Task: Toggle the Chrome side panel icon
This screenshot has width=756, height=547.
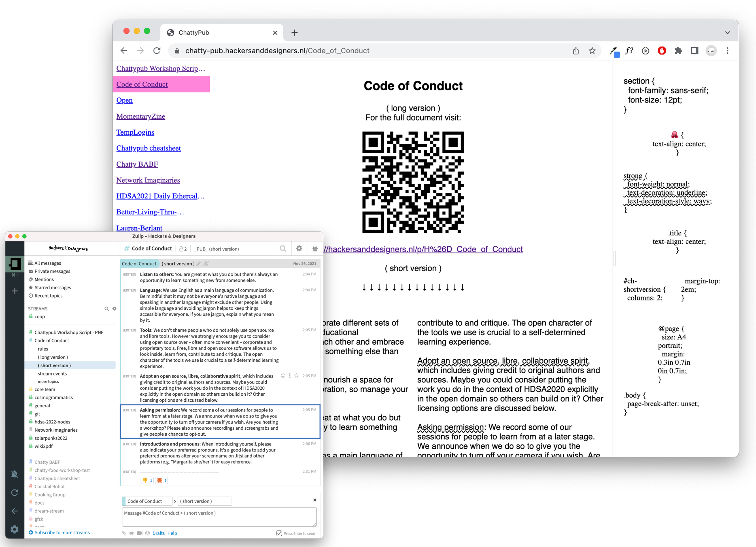Action: click(x=695, y=51)
